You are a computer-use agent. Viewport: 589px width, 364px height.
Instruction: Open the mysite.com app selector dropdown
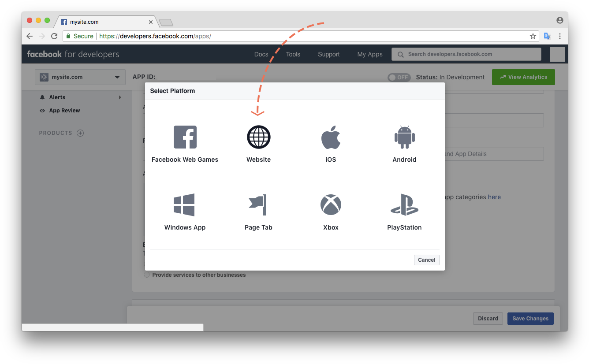click(80, 77)
